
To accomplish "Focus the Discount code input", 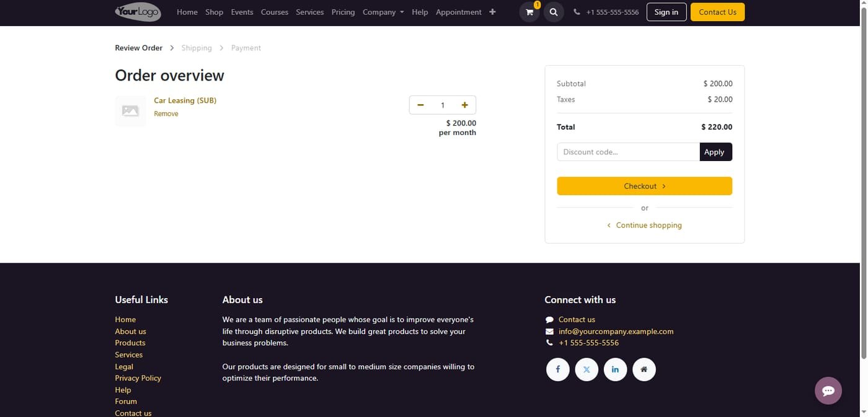I will coord(628,152).
